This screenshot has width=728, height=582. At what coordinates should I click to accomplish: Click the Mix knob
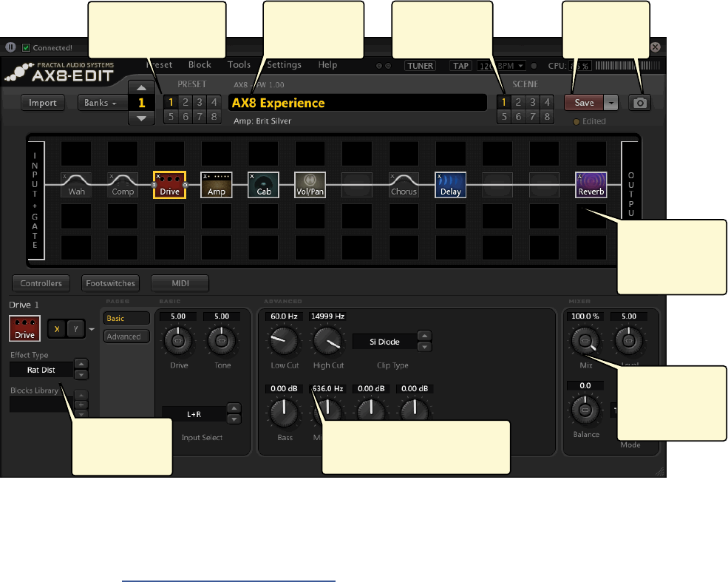[x=585, y=340]
